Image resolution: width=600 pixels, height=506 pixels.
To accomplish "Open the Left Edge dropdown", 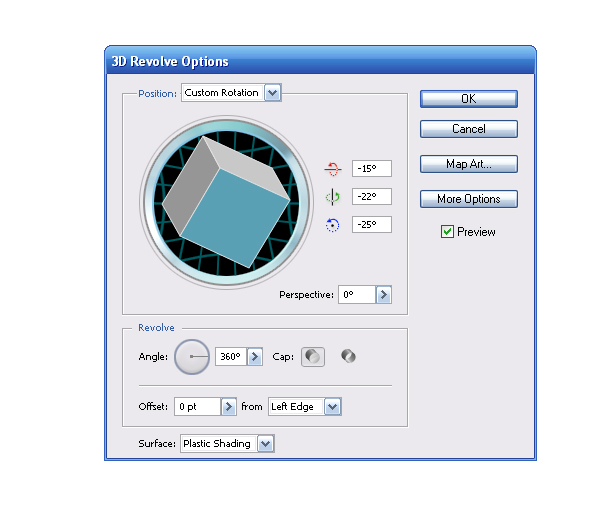I will 333,406.
